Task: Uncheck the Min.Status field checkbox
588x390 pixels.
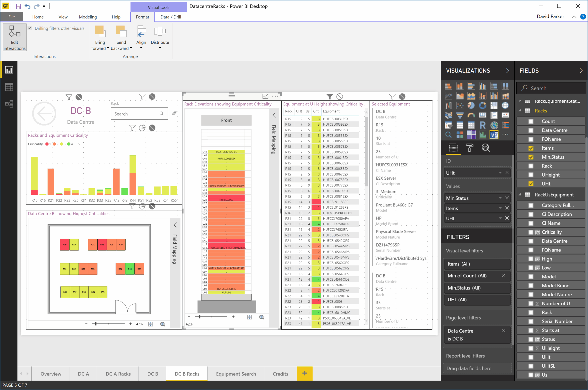Action: [531, 157]
